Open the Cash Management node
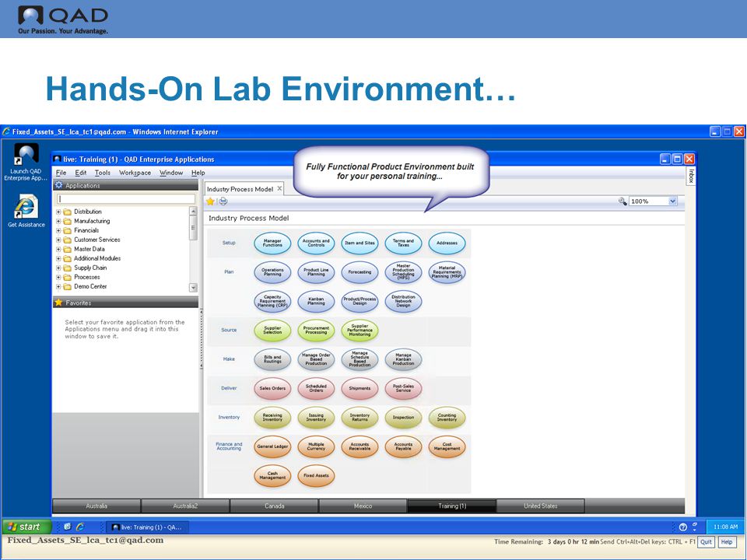The height and width of the screenshot is (560, 747). coord(272,476)
